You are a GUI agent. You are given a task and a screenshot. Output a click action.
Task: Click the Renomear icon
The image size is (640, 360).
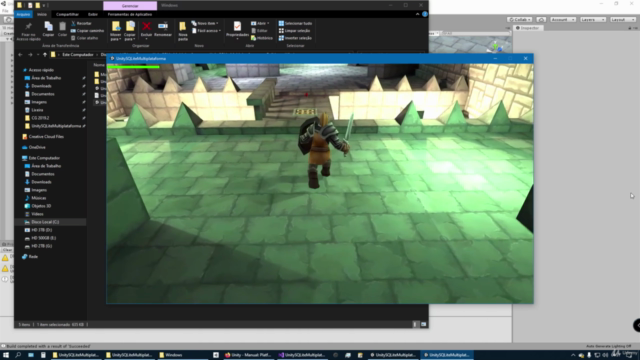[x=163, y=29]
